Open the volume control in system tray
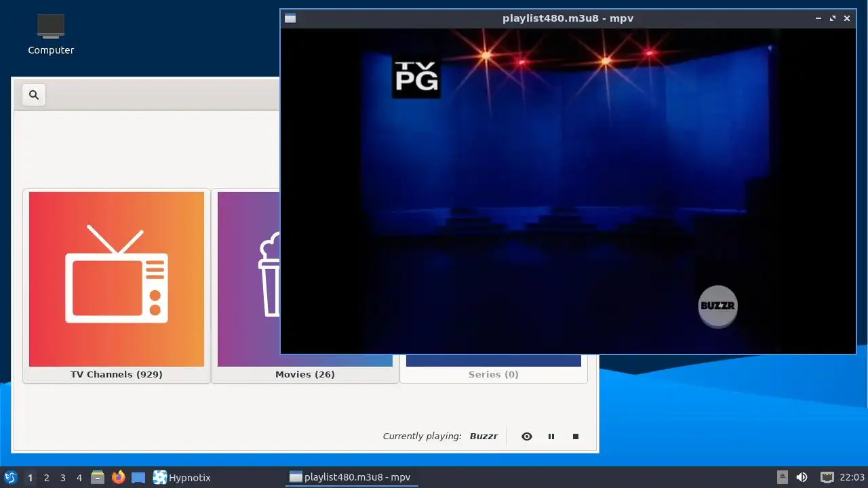This screenshot has height=488, width=868. 802,477
